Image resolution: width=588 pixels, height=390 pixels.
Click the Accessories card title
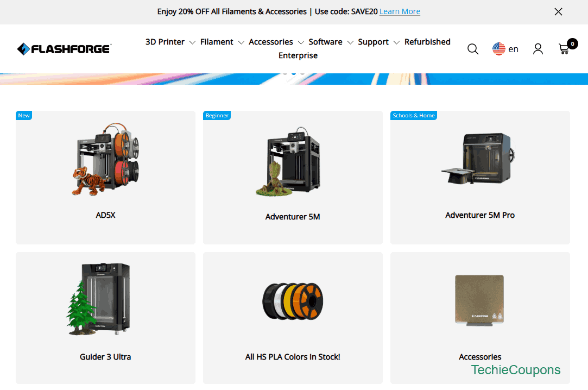(480, 357)
